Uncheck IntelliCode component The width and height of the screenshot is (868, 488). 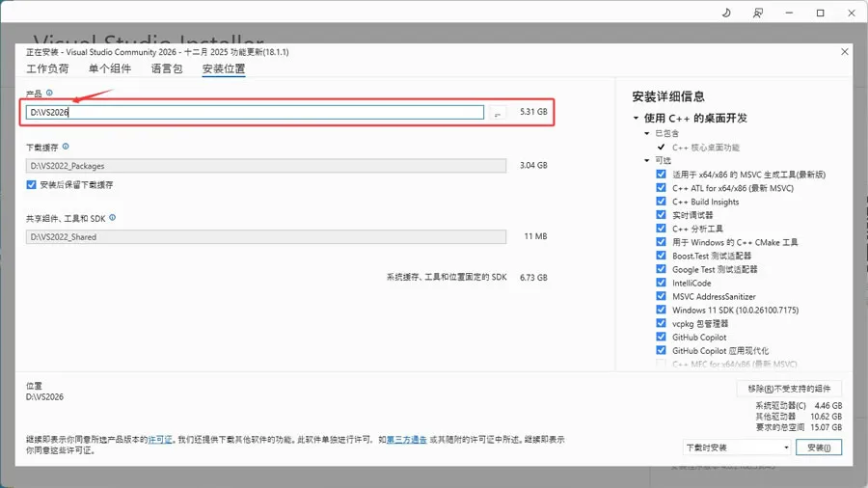coord(661,283)
